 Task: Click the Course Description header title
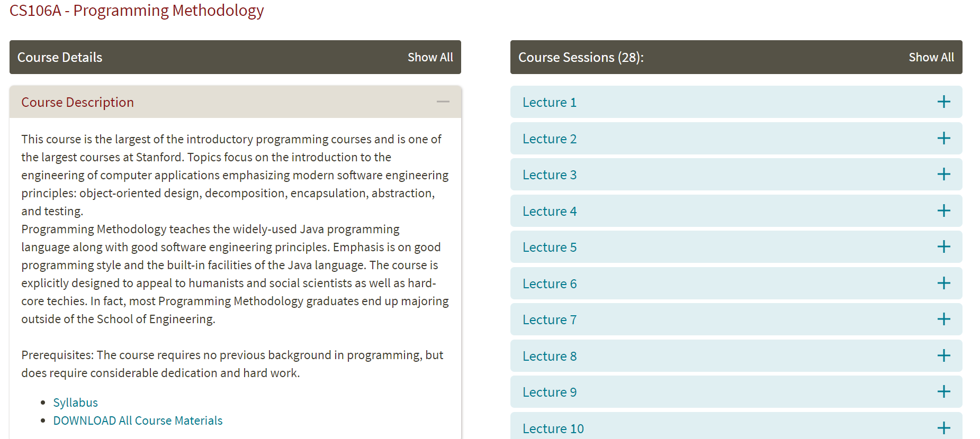pos(77,102)
